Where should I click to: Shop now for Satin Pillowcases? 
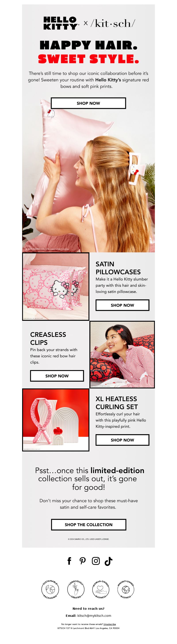122,305
